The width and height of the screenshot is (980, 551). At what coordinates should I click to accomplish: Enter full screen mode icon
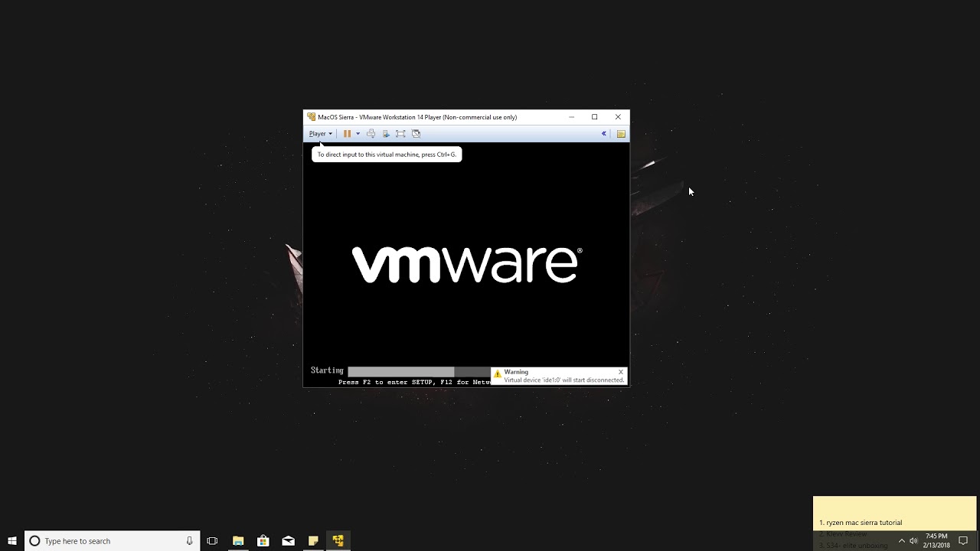point(400,134)
